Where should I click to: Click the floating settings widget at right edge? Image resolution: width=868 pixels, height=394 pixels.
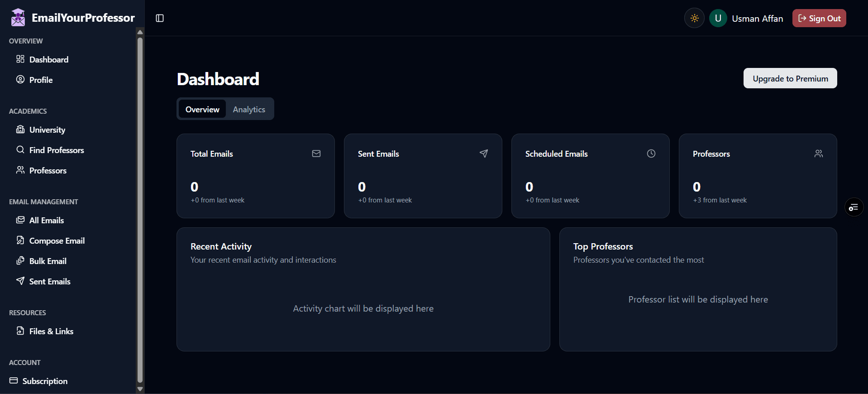[854, 207]
